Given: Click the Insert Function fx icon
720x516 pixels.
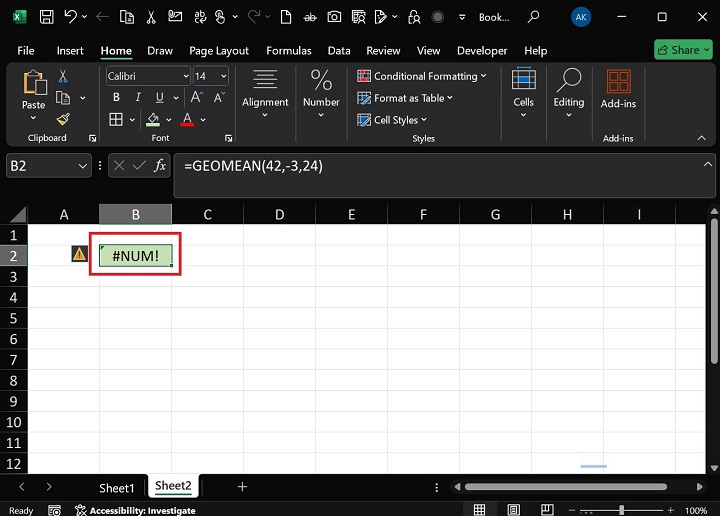Looking at the screenshot, I should pyautogui.click(x=159, y=165).
